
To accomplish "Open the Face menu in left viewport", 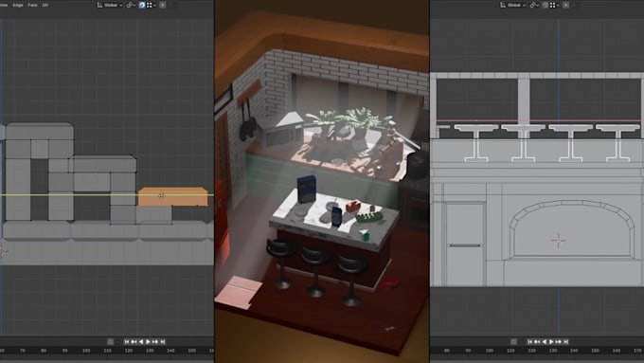I will (x=32, y=5).
